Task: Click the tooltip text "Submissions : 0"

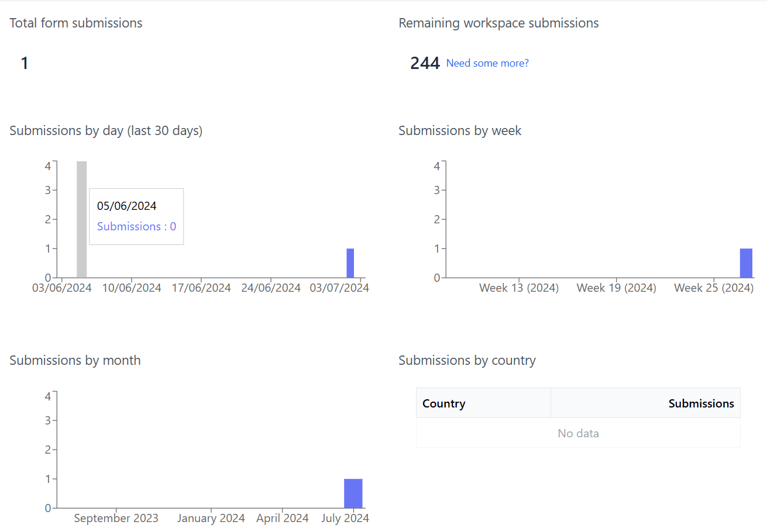Action: click(x=136, y=226)
